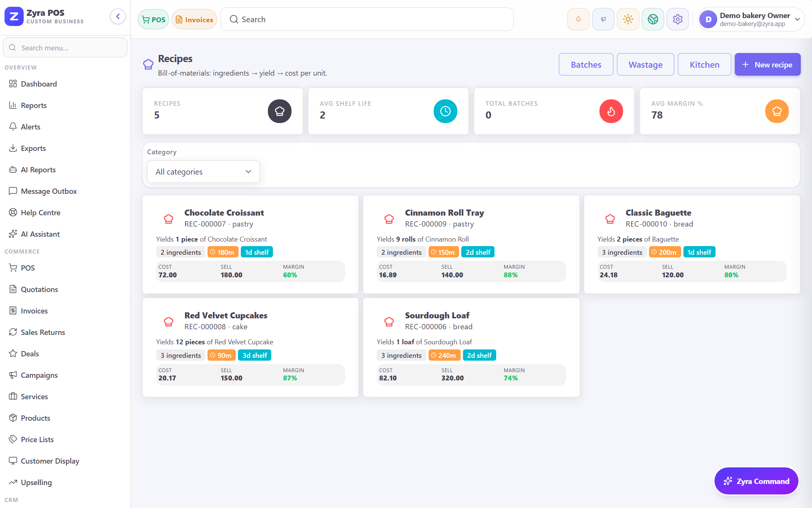Click the 88% margin value
Viewport: 812px width, 508px height.
tap(511, 275)
